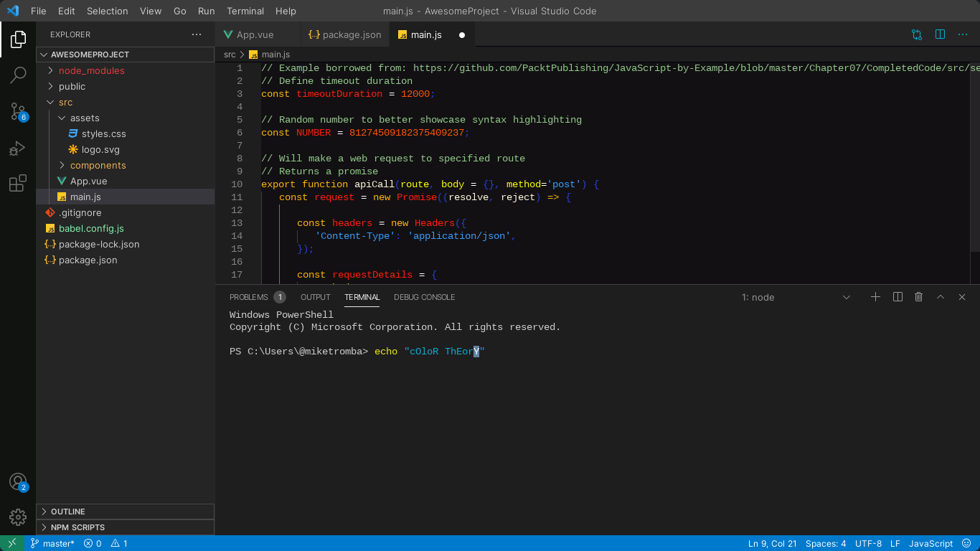Image resolution: width=980 pixels, height=551 pixels.
Task: Click the editor vertical scrollbar slider
Action: 975,156
